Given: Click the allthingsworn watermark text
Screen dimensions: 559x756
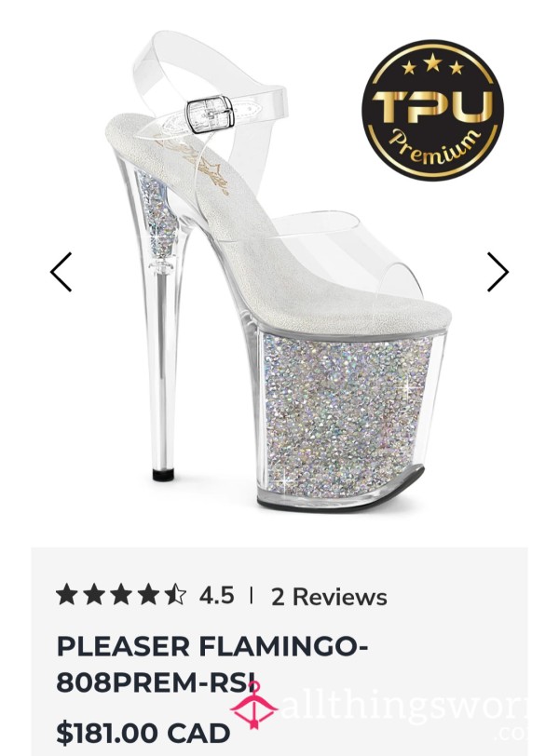Looking at the screenshot, I should click(404, 709).
